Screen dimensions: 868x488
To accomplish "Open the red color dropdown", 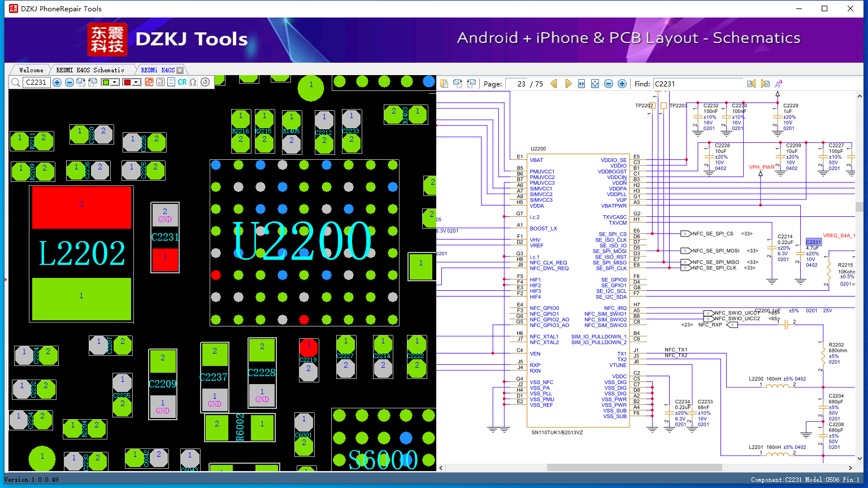I will (x=137, y=82).
